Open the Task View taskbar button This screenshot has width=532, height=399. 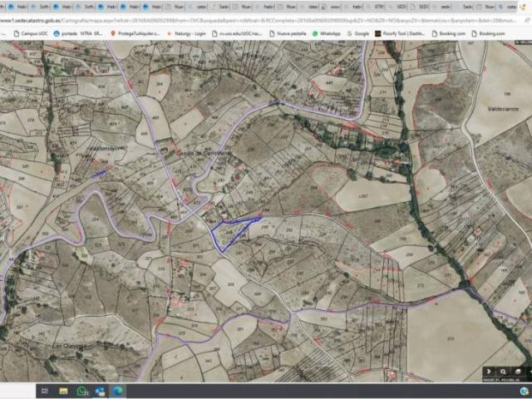43,391
